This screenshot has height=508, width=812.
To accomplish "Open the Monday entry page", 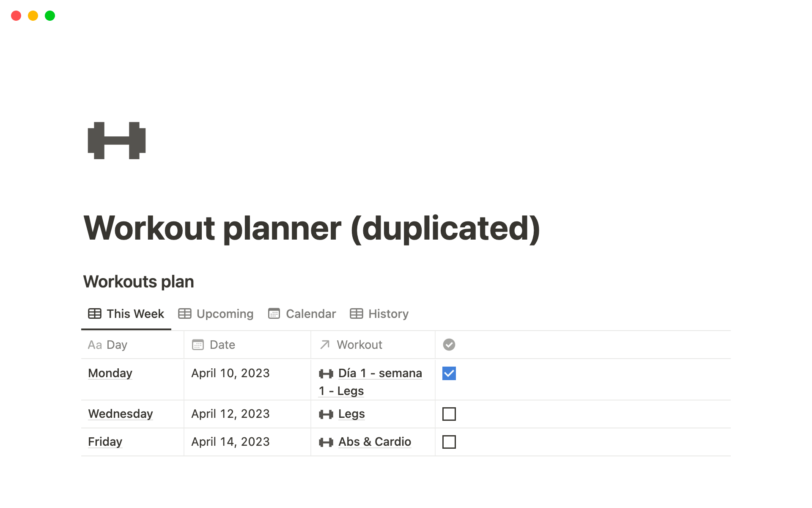I will click(110, 373).
